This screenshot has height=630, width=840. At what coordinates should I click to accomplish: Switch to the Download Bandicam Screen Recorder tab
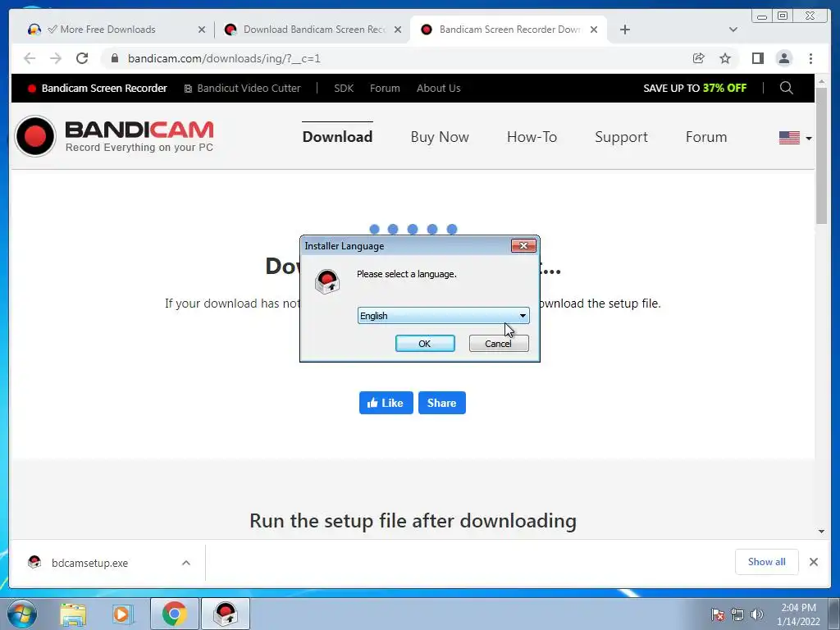313,30
